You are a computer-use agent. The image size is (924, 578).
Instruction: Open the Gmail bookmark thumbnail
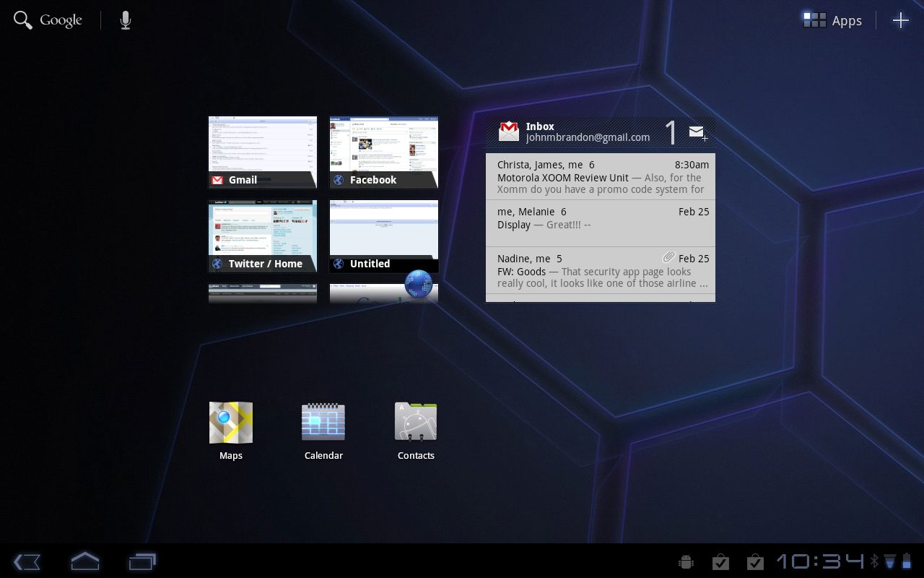pos(263,152)
